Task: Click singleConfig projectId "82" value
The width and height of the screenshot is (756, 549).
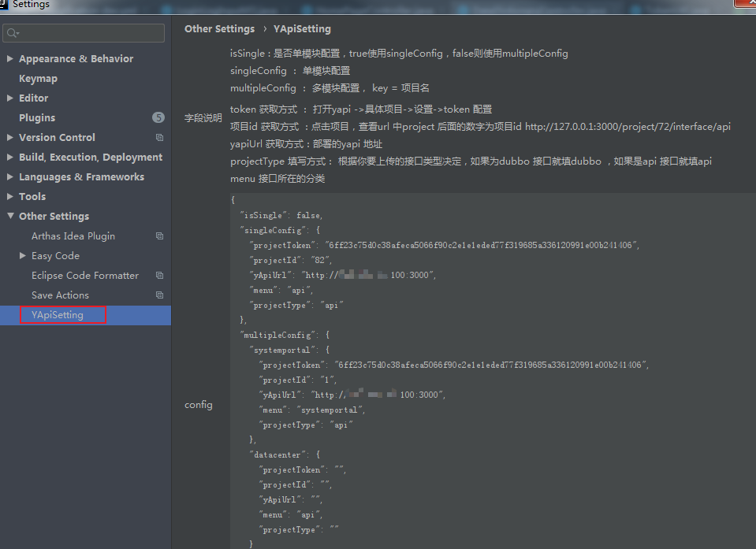Action: pos(321,260)
